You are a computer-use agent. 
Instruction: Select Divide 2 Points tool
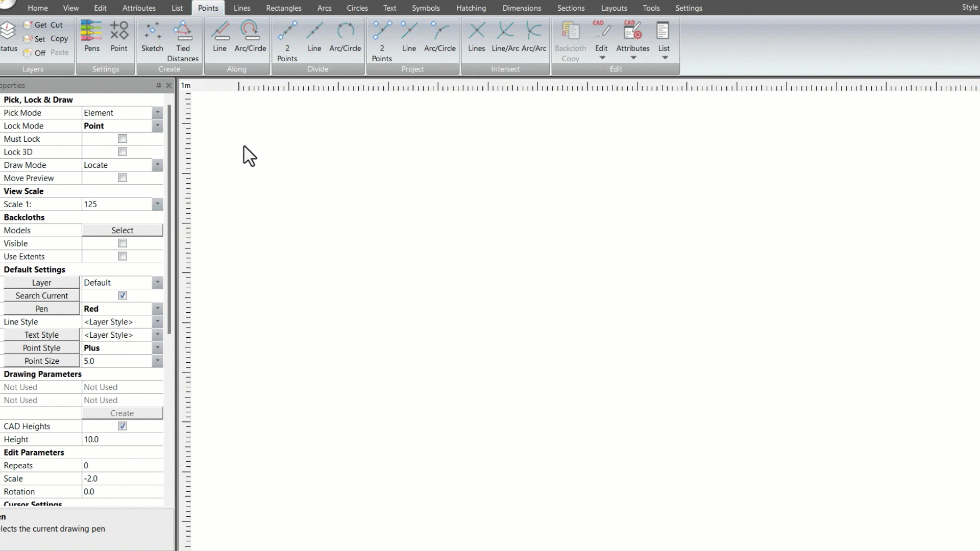287,41
